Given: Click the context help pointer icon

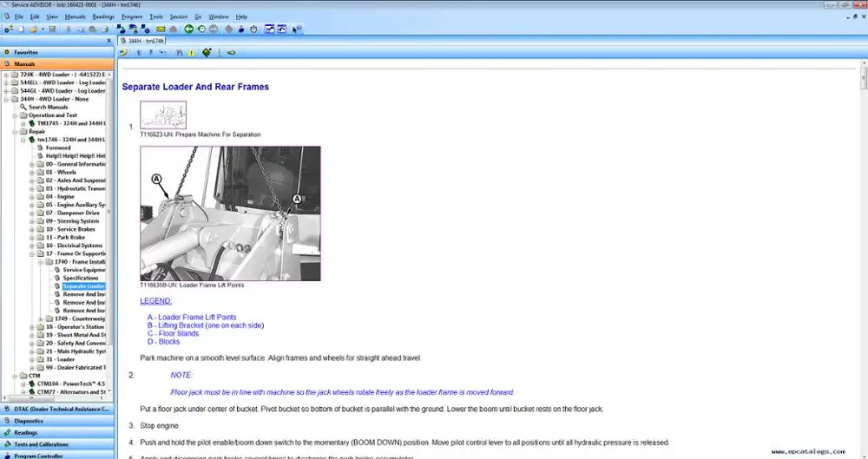Looking at the screenshot, I should pyautogui.click(x=297, y=29).
